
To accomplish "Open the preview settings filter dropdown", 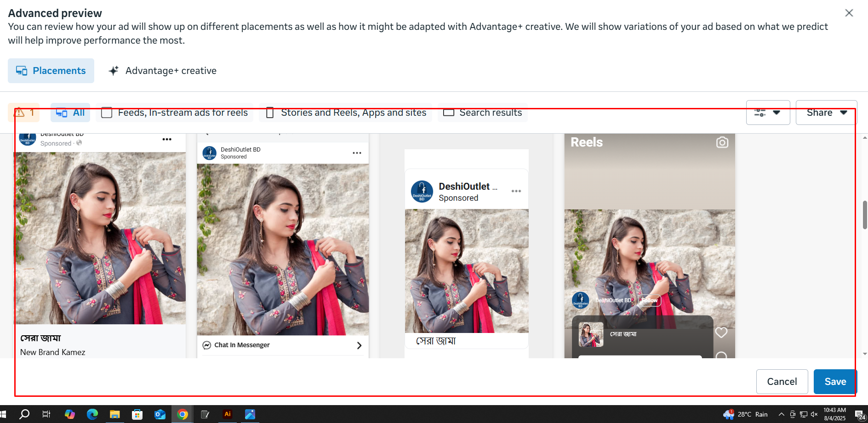I will (x=768, y=113).
